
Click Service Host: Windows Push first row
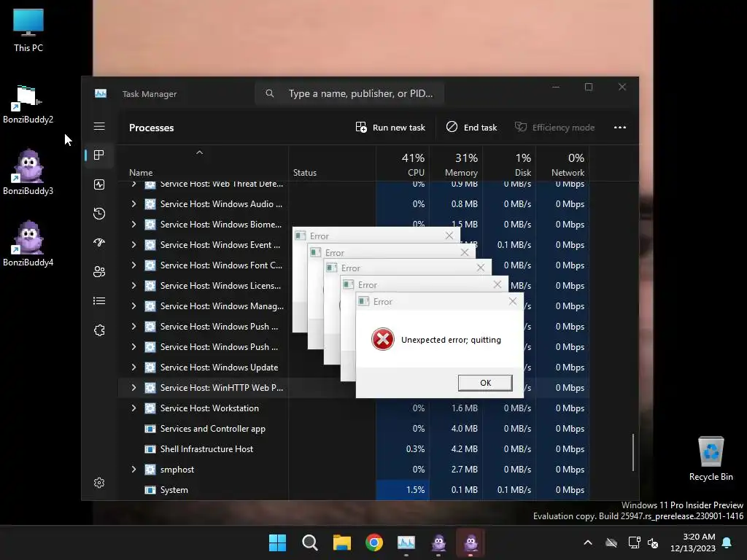pos(355,327)
